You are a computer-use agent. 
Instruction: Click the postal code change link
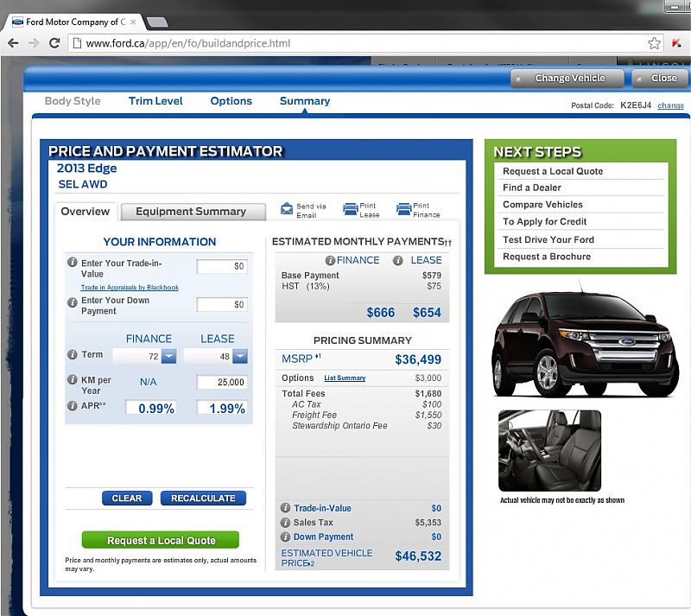(670, 105)
